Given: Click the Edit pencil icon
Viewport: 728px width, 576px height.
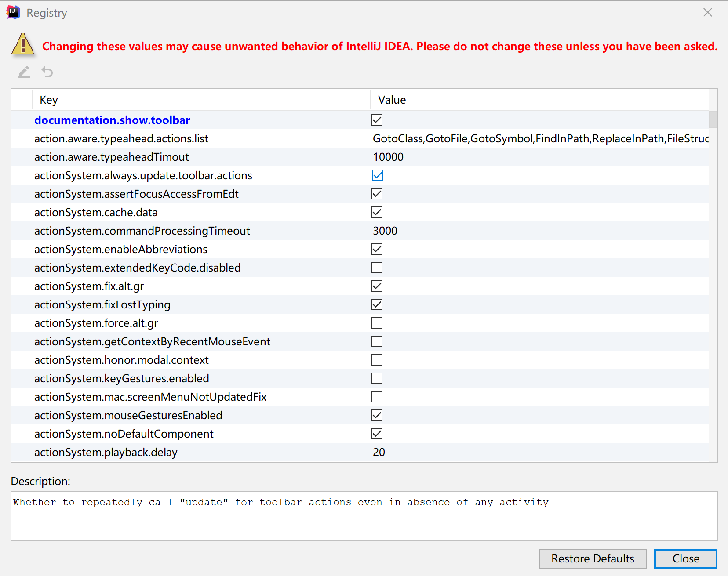Looking at the screenshot, I should [24, 72].
